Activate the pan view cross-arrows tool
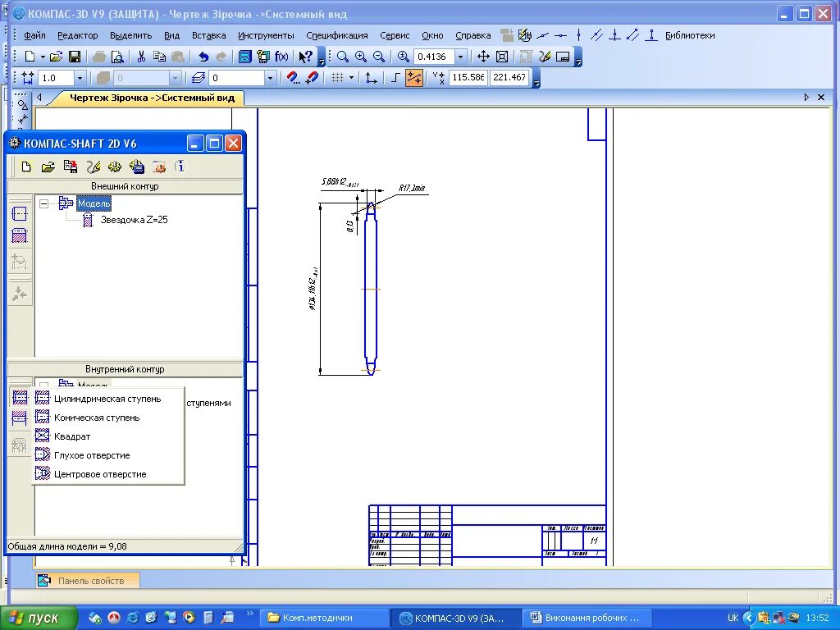The image size is (840, 630). point(483,57)
